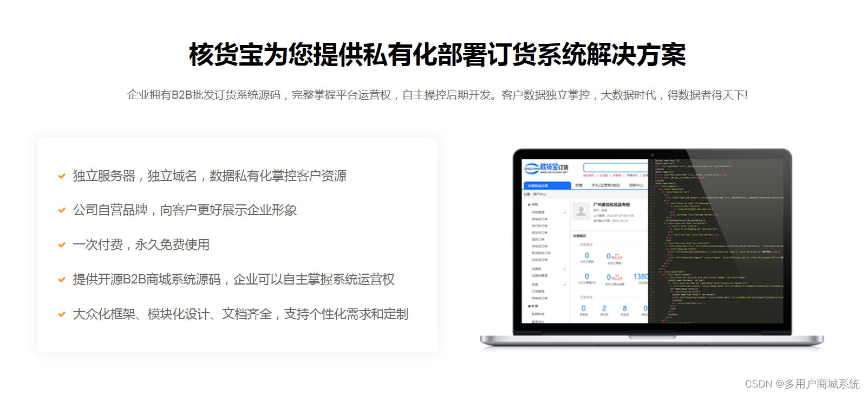Viewport: 868px width, 394px height.
Task: Click the checkmark beside 一次付费，永久免费使用
Action: click(62, 245)
